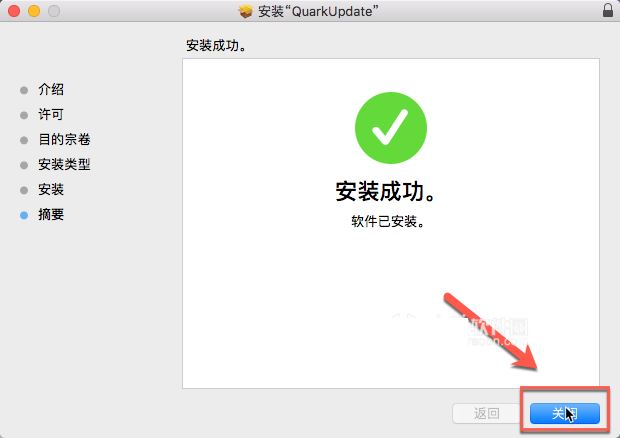Minimize the window with the yellow button
The height and width of the screenshot is (438, 620).
tap(34, 11)
